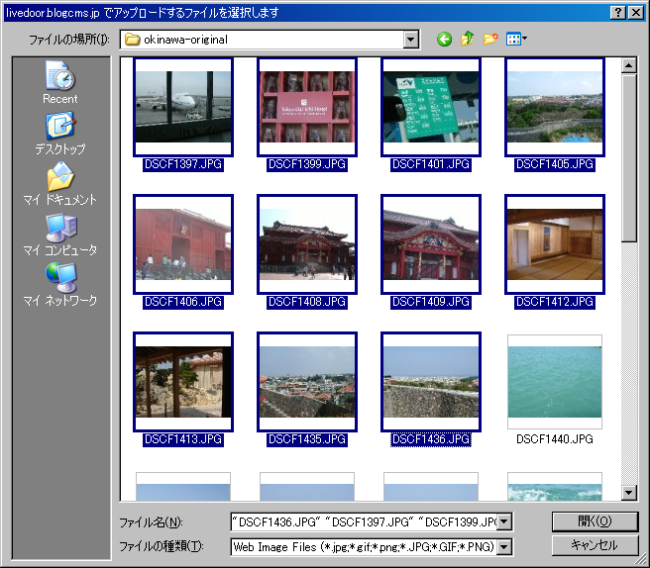
Task: Click the Open (開く) button
Action: (595, 522)
